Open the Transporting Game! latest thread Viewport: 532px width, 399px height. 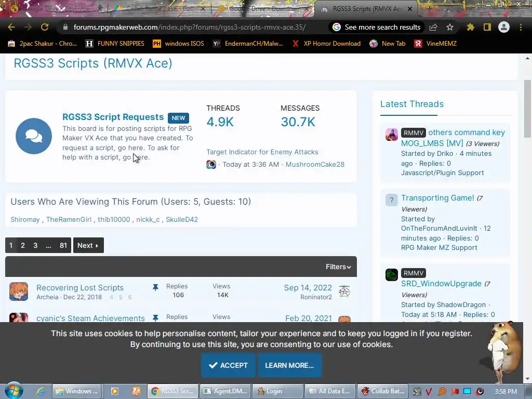[437, 198]
